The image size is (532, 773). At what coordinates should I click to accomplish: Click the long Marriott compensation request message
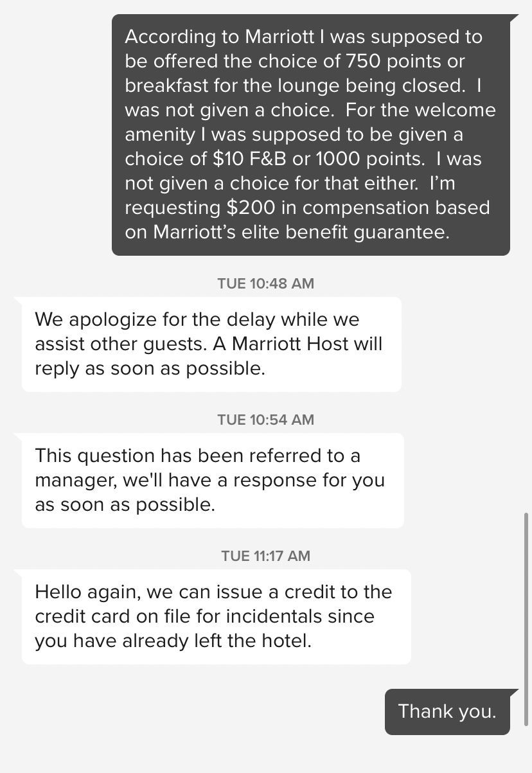tap(310, 134)
